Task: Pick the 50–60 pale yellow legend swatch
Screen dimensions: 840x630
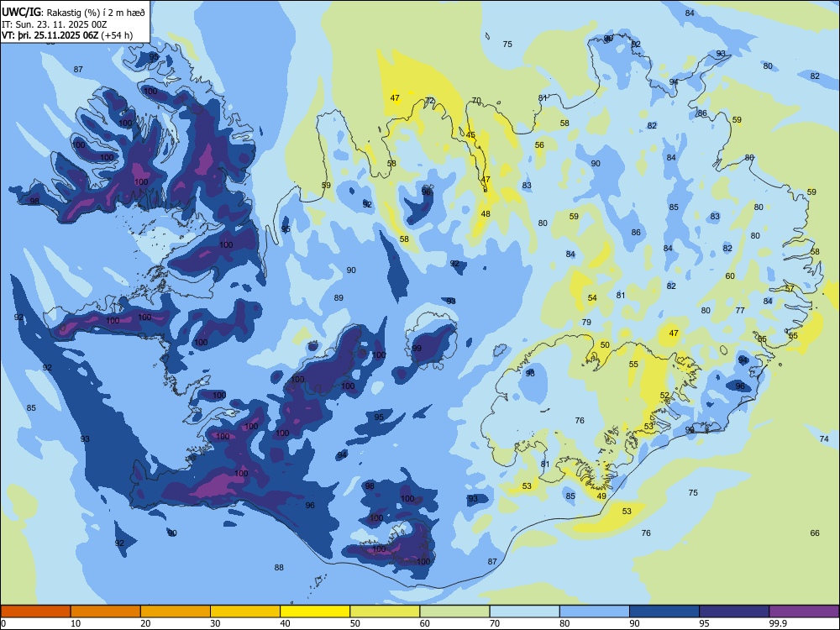Action: pyautogui.click(x=385, y=612)
